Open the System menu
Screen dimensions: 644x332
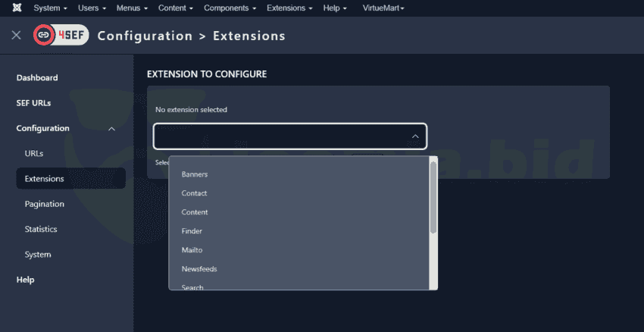coord(50,8)
